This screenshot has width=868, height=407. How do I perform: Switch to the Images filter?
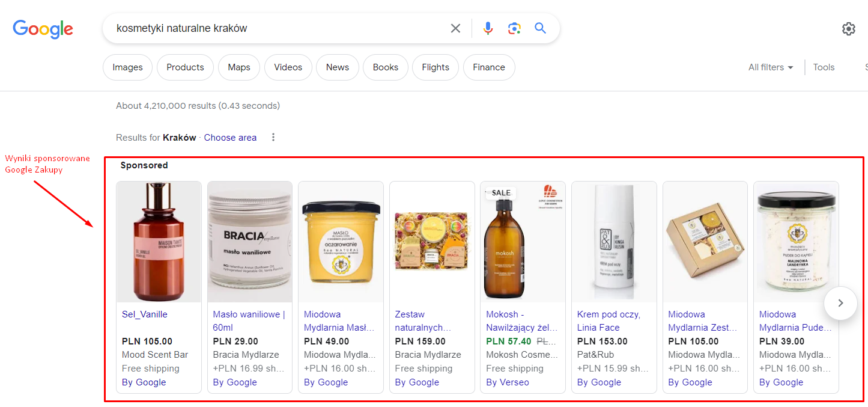128,67
